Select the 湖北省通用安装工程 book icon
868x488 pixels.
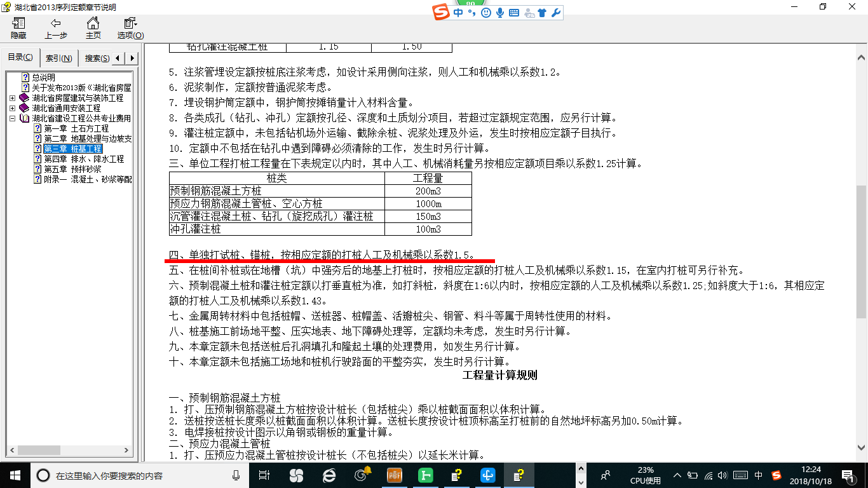pyautogui.click(x=24, y=108)
